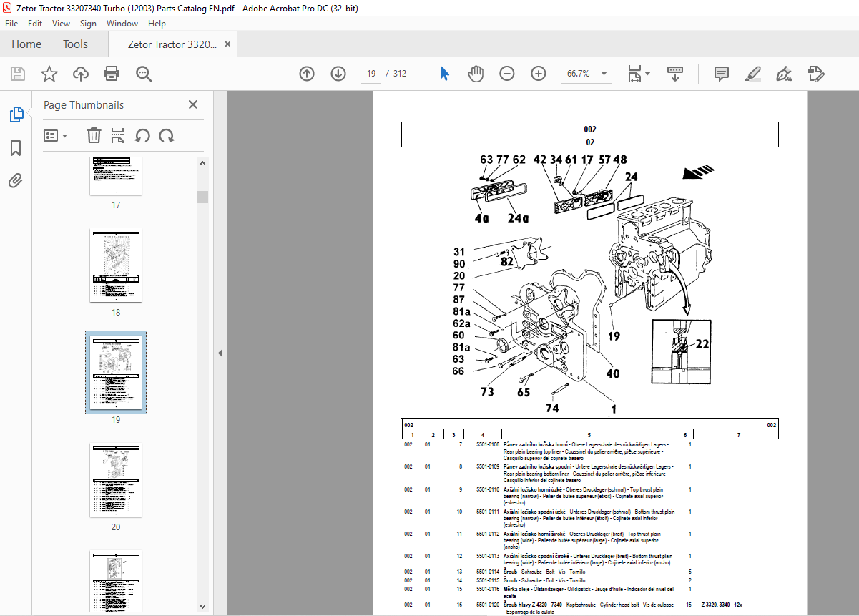Open the Find text magnifier tool
Image resolution: width=859 pixels, height=616 pixels.
144,74
